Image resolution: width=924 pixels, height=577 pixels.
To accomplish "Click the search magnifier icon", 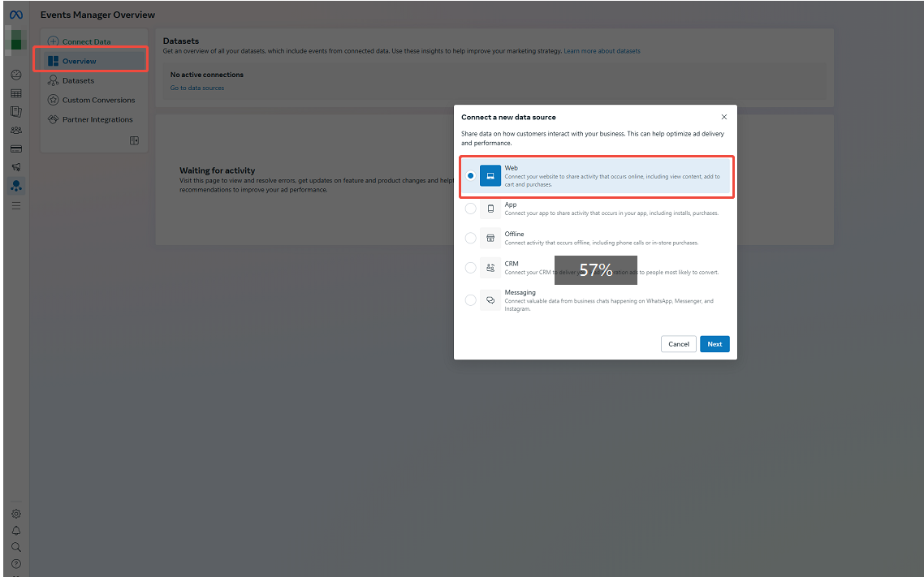I will (x=16, y=547).
